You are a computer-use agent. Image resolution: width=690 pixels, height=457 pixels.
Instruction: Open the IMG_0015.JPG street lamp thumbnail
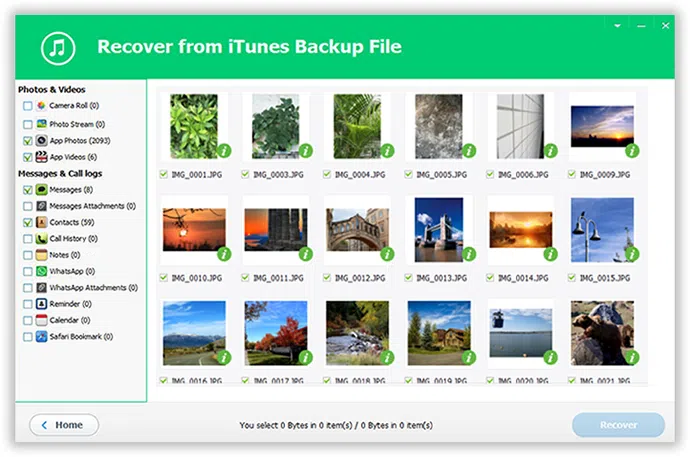pyautogui.click(x=602, y=230)
